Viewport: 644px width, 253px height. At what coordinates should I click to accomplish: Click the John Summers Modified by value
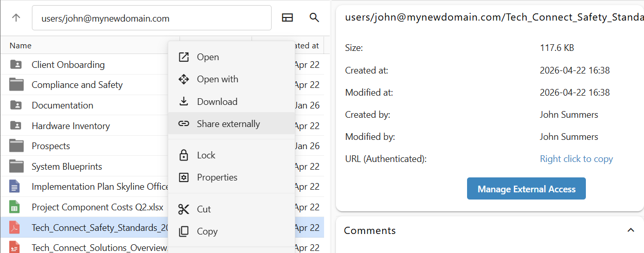pyautogui.click(x=569, y=137)
